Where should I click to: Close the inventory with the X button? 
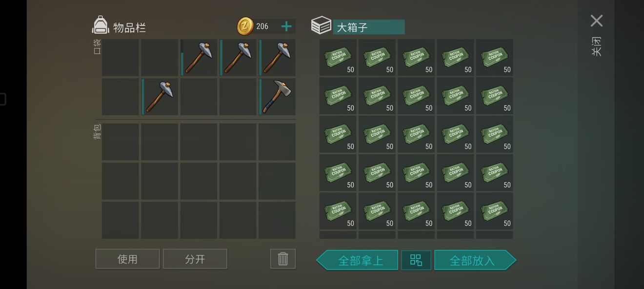click(x=597, y=21)
